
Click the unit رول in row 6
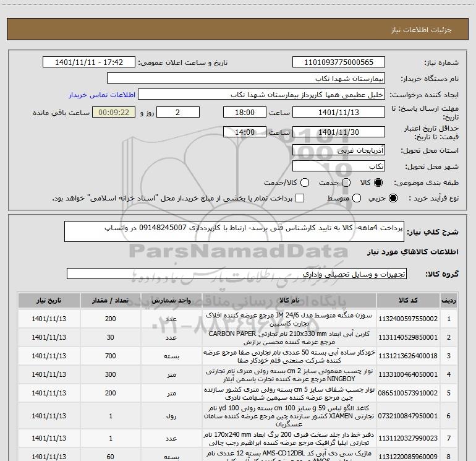(171, 416)
